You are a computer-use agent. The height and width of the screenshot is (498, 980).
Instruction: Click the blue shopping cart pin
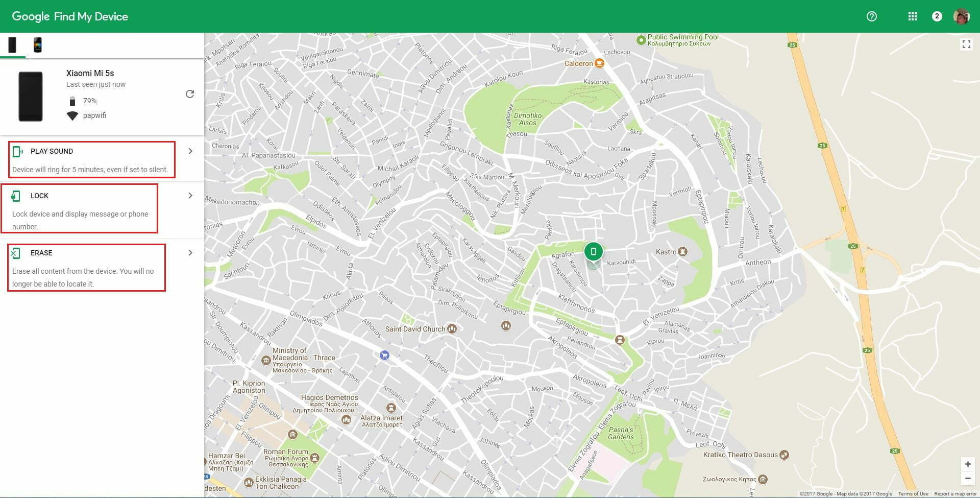pos(385,355)
